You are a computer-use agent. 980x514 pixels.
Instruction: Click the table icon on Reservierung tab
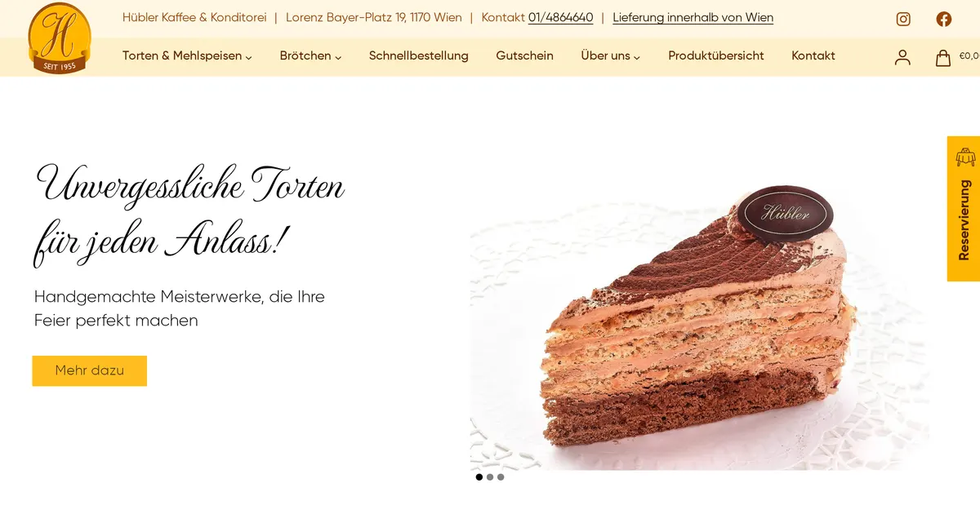click(965, 157)
